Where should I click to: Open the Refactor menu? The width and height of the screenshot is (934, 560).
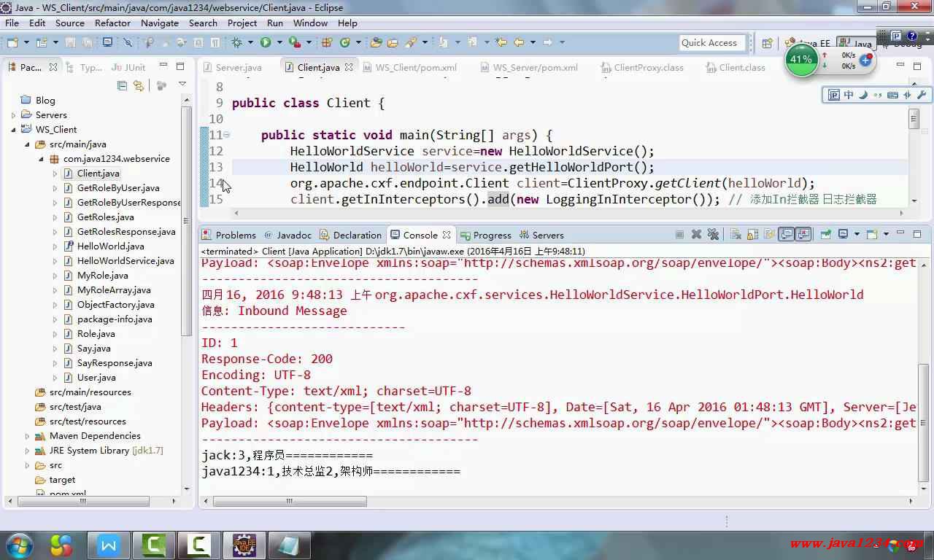[x=112, y=23]
